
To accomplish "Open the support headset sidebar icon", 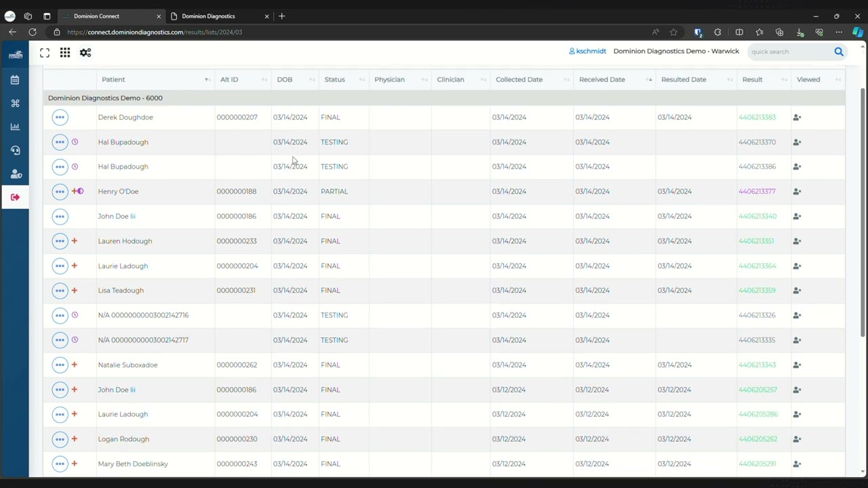I will [15, 150].
